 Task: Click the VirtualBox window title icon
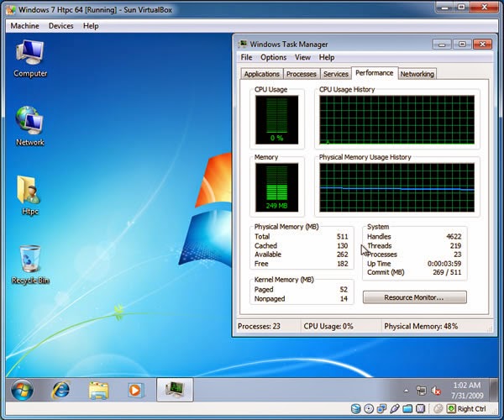pos(11,9)
